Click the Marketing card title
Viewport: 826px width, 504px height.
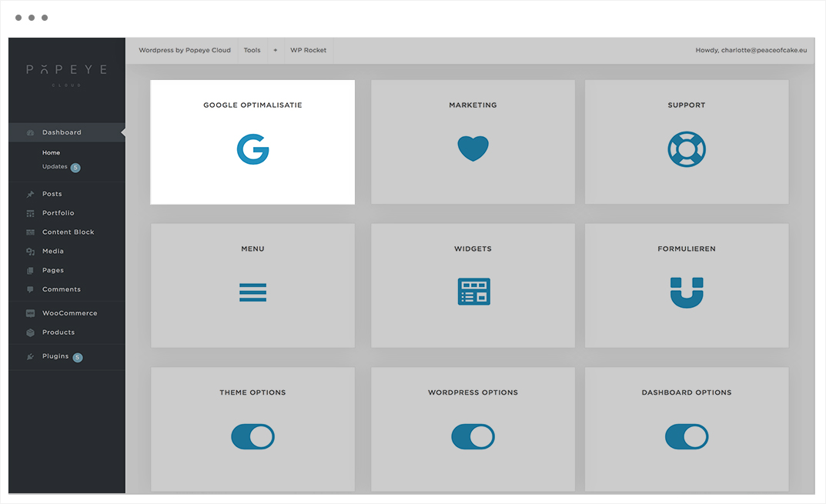tap(473, 105)
